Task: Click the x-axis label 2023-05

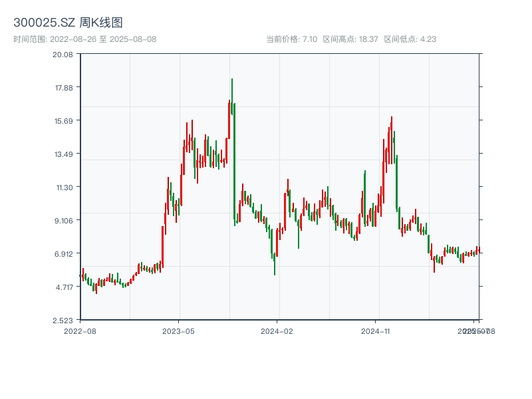Action: coord(178,331)
